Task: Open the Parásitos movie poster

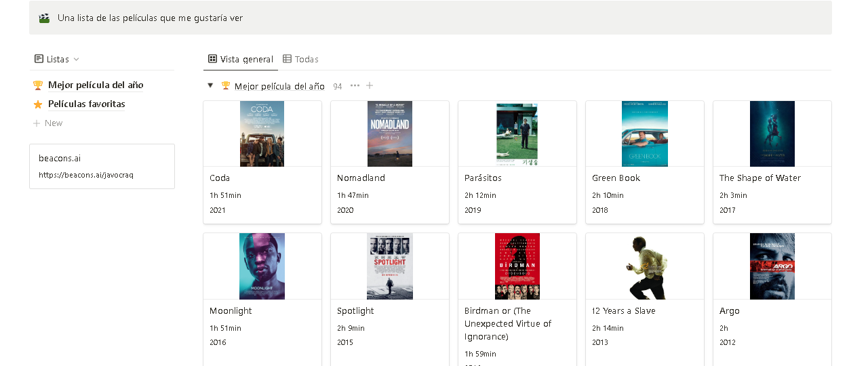Action: point(517,134)
